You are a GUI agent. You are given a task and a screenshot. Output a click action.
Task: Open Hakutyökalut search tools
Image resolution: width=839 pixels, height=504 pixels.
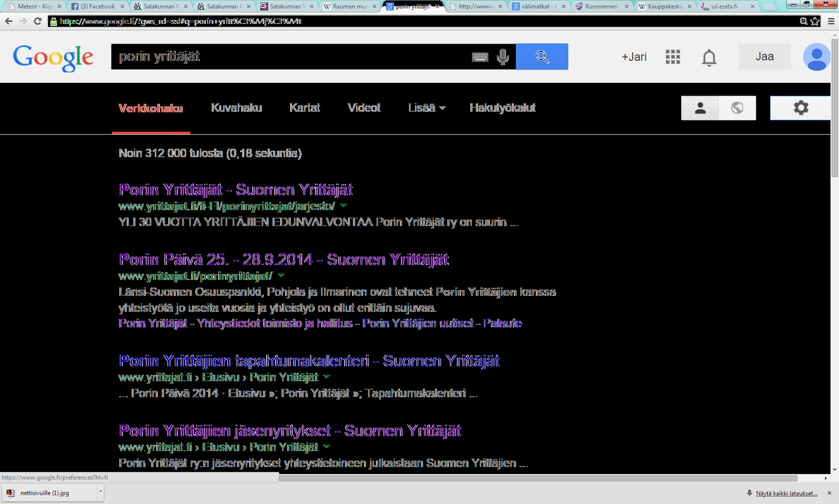pos(503,108)
